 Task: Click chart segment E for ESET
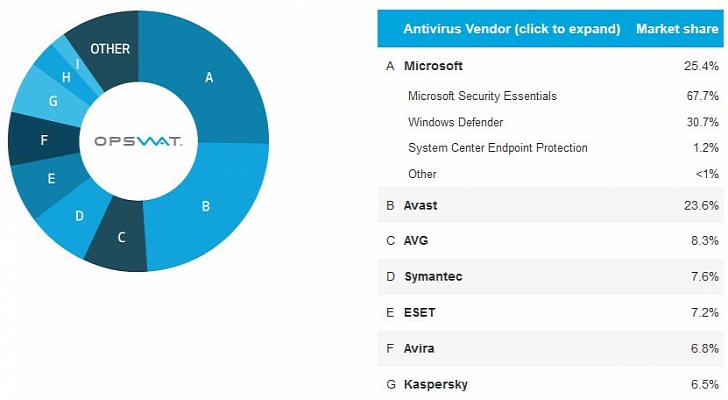click(49, 180)
